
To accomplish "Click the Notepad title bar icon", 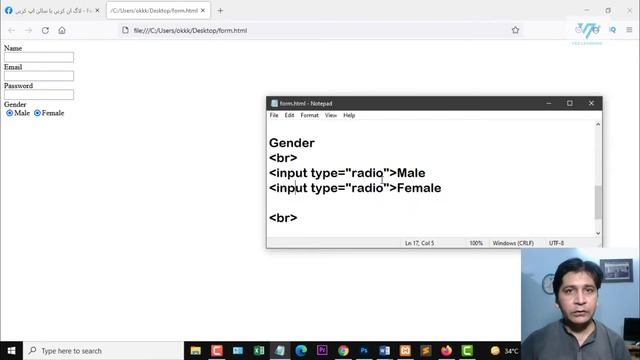I will click(x=274, y=103).
